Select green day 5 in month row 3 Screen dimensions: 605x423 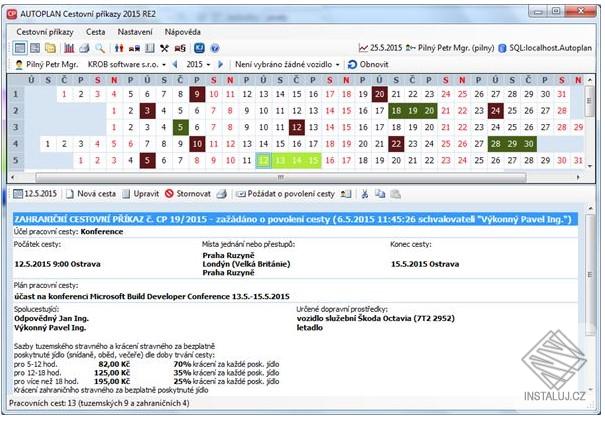tap(181, 127)
